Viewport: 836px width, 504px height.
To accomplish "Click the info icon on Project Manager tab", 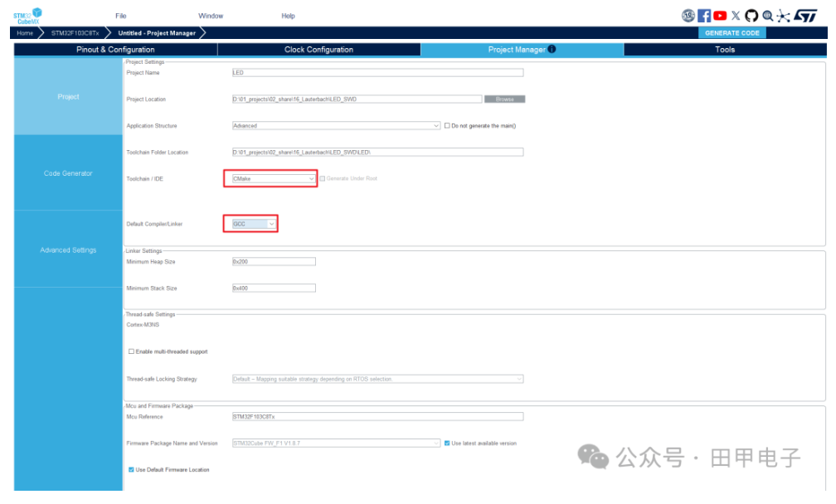I will pos(552,49).
